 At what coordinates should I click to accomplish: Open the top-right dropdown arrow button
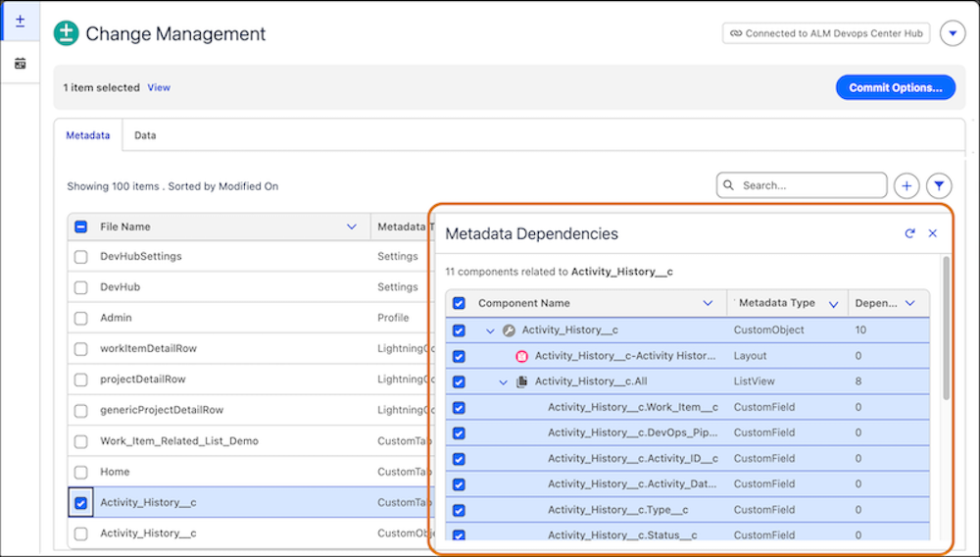953,33
